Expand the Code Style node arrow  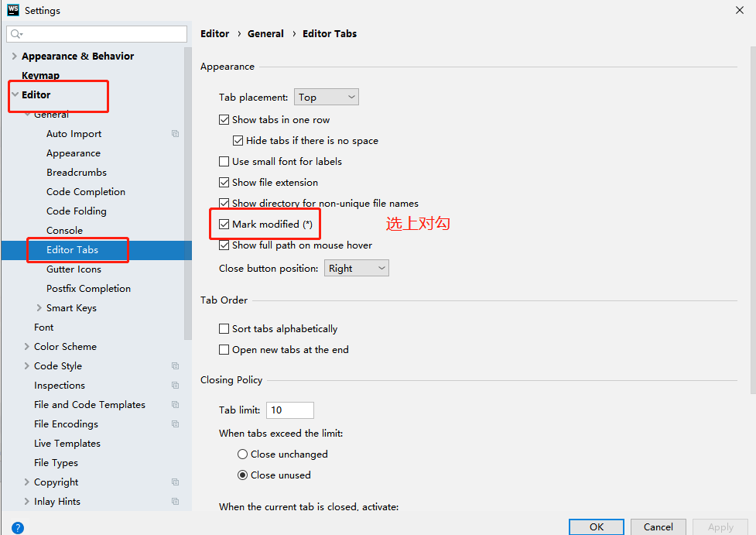(x=26, y=365)
